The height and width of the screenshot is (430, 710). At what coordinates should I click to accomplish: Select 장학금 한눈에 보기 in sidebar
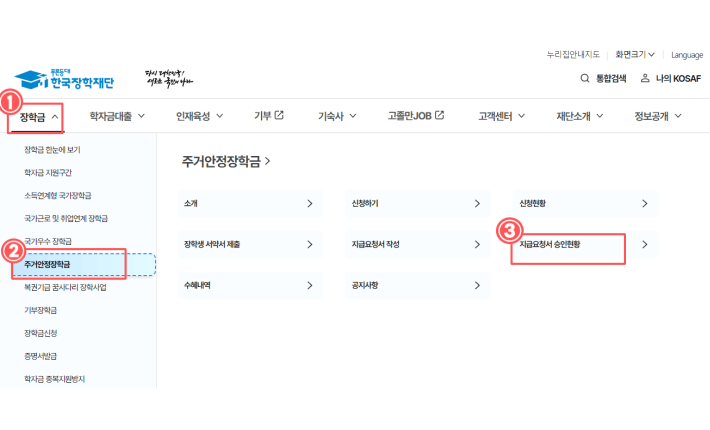point(52,150)
